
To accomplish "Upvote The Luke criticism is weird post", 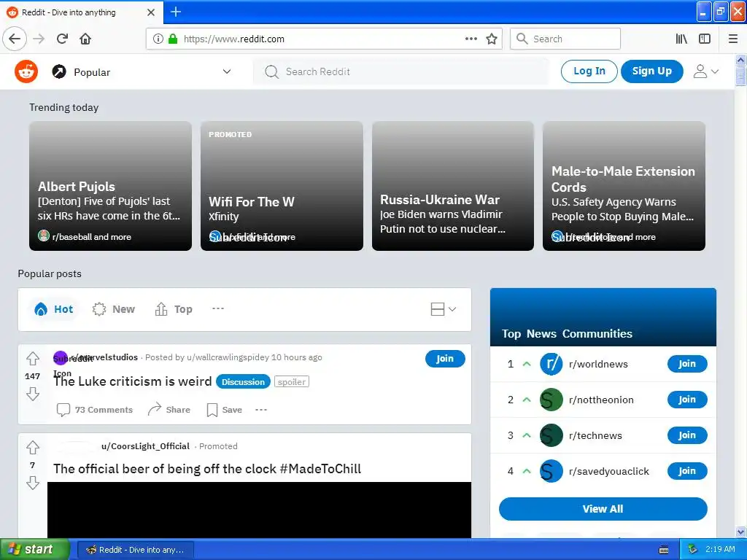I will tap(33, 358).
